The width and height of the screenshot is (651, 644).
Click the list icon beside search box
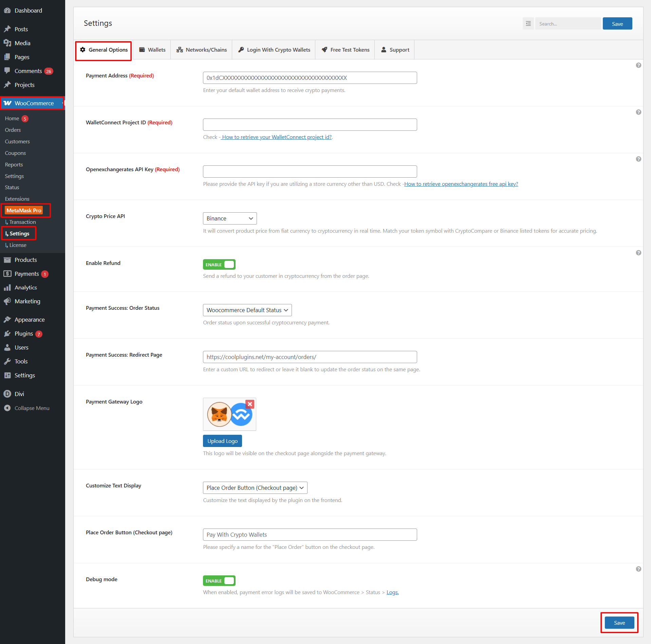point(528,24)
